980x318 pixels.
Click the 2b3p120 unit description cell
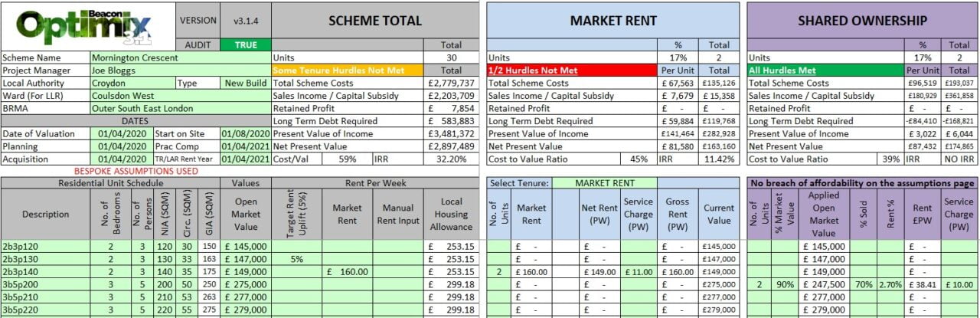point(44,247)
